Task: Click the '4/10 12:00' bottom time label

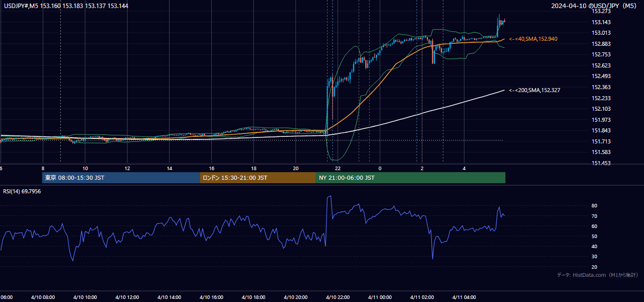Action: click(127, 297)
